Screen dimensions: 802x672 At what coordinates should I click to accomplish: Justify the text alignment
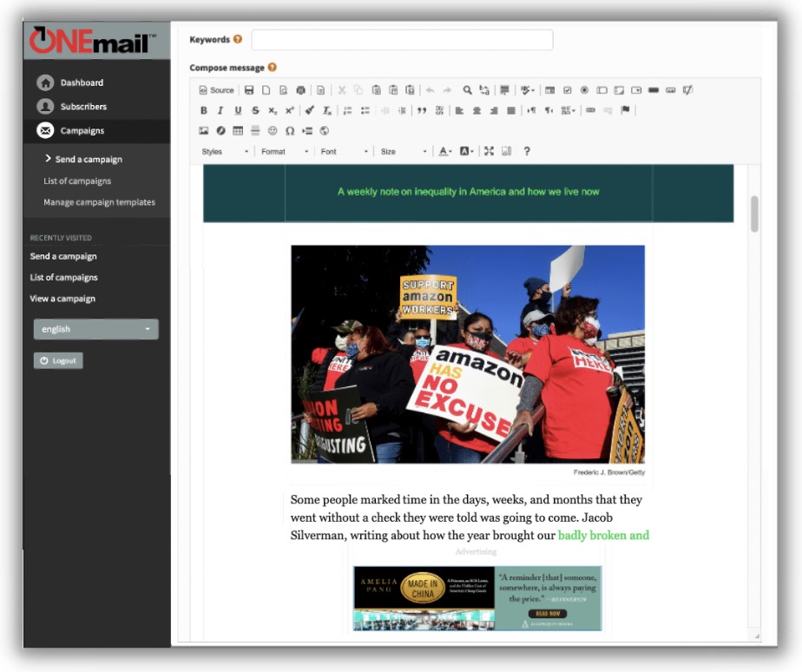click(511, 110)
